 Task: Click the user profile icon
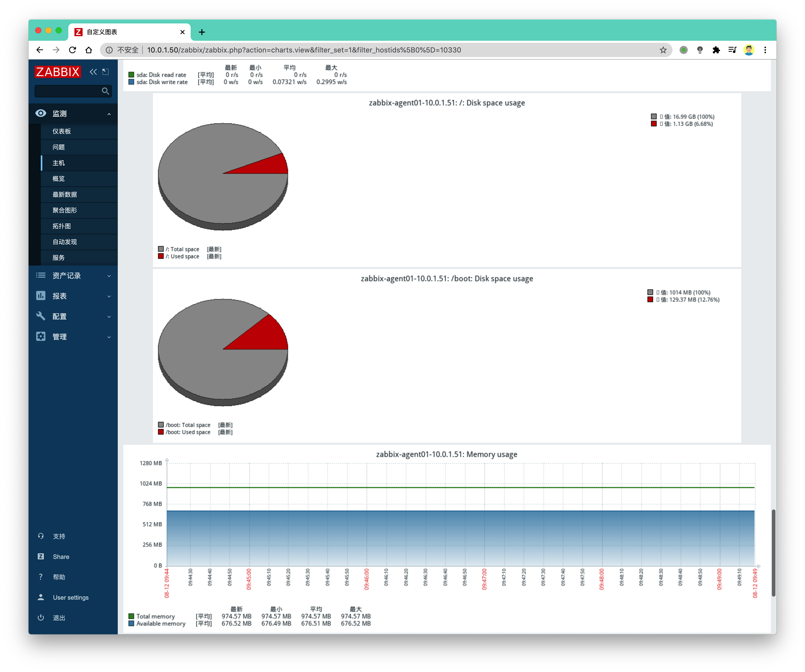point(41,597)
